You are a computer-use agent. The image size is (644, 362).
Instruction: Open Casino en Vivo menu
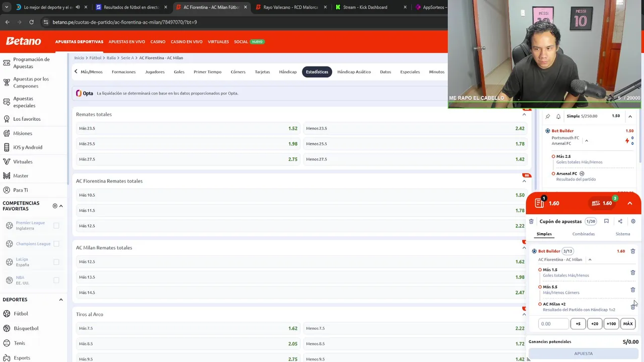[186, 42]
